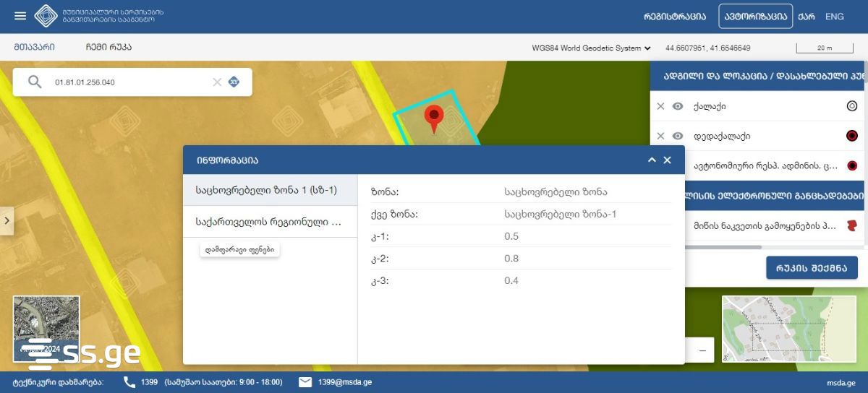Expand the left side panel arrow

7,220
